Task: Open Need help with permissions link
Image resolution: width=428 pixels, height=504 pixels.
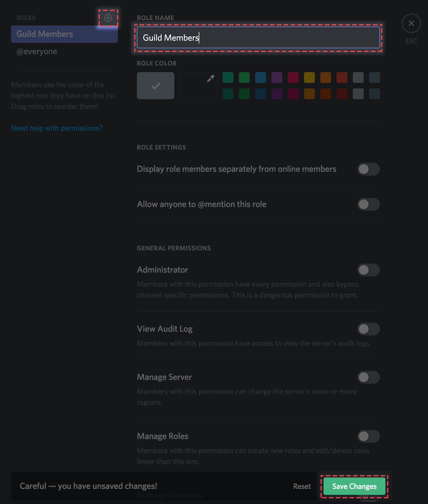Action: coord(57,128)
